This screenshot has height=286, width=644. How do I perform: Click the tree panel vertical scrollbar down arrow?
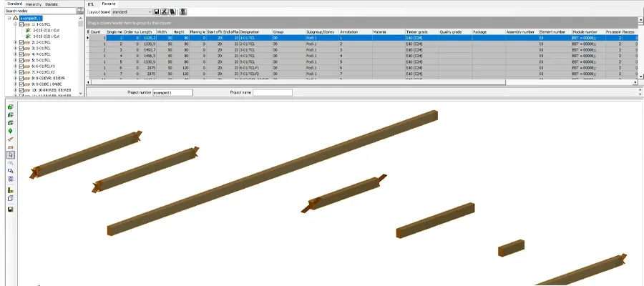coord(80,94)
